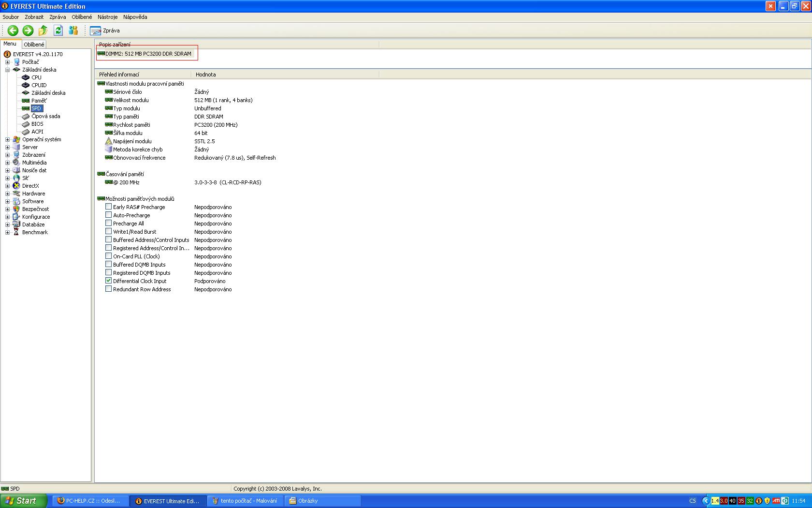This screenshot has height=508, width=812.
Task: Switch to the Oblíbené tab
Action: tap(34, 44)
